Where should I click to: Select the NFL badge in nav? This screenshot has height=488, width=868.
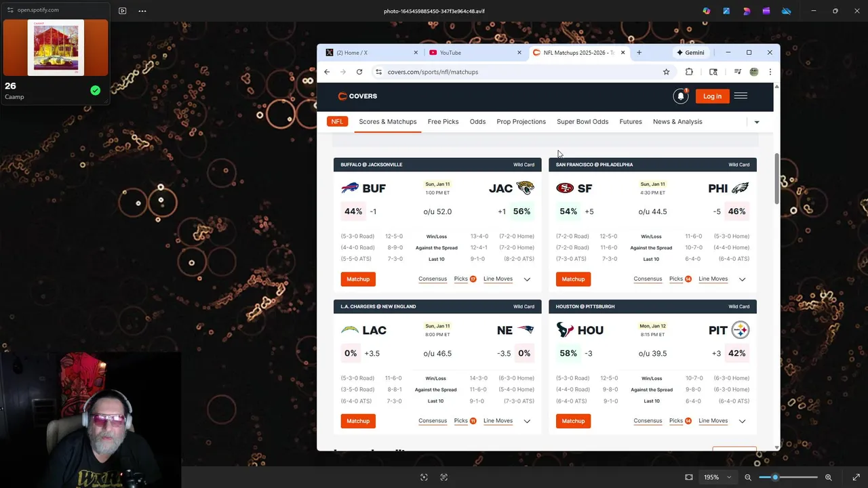(x=337, y=122)
